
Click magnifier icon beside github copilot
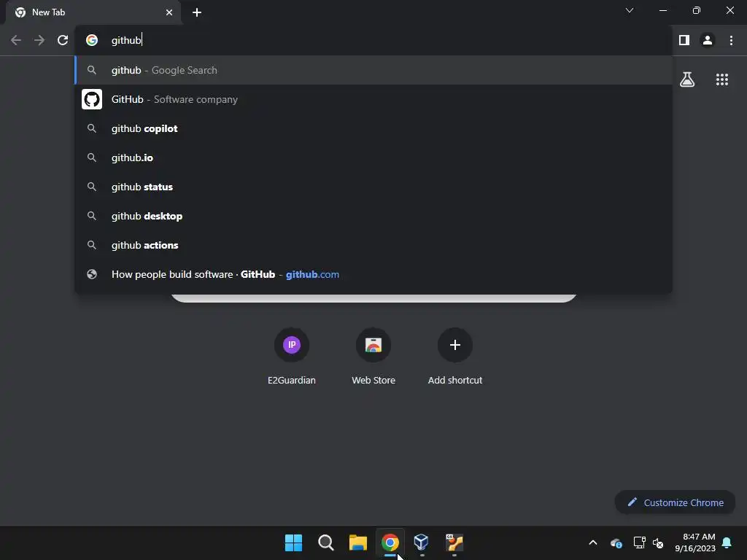coord(92,128)
